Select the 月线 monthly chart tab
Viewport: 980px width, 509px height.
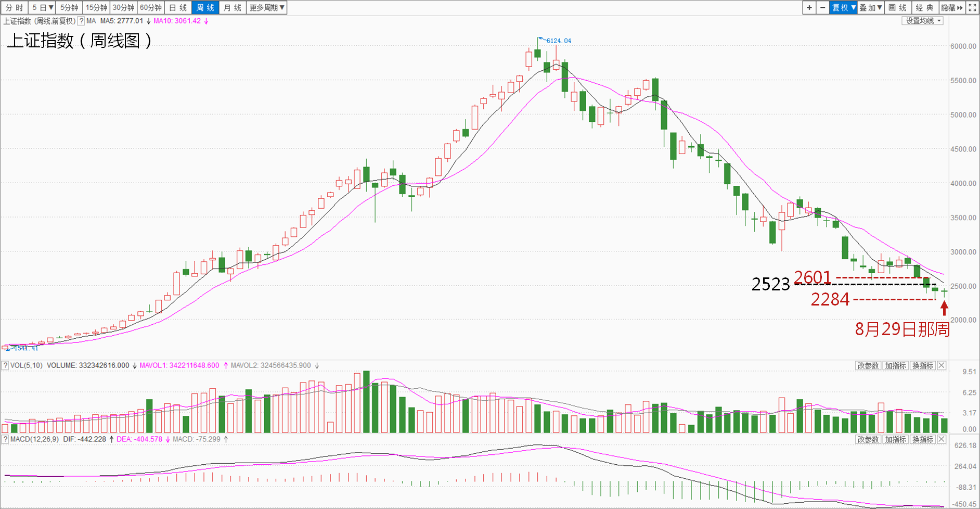point(233,8)
